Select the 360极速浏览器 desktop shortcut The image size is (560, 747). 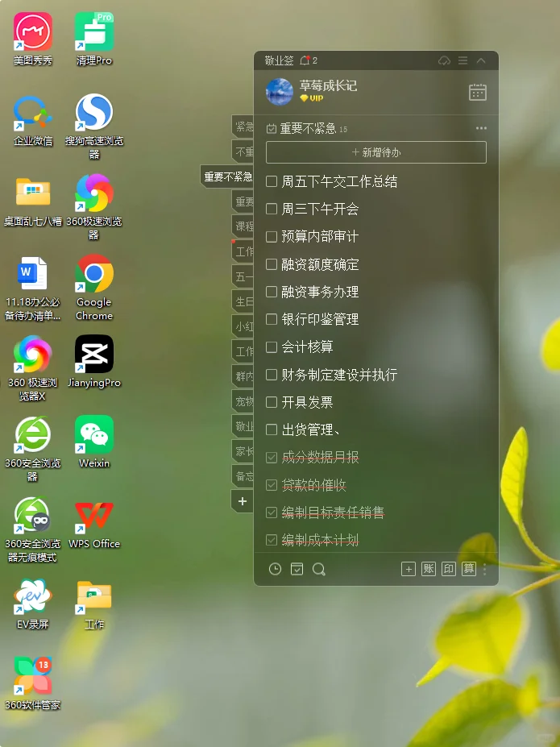(94, 207)
